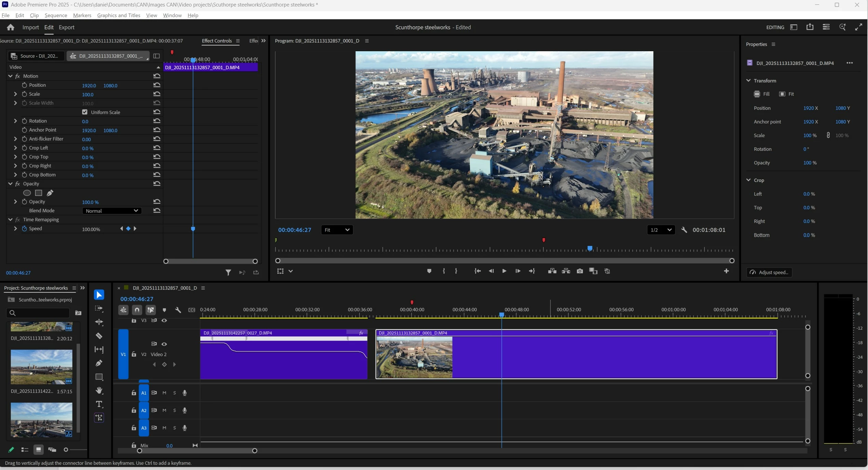The width and height of the screenshot is (868, 470).
Task: Choose the Pen tool in toolbar
Action: tap(99, 363)
